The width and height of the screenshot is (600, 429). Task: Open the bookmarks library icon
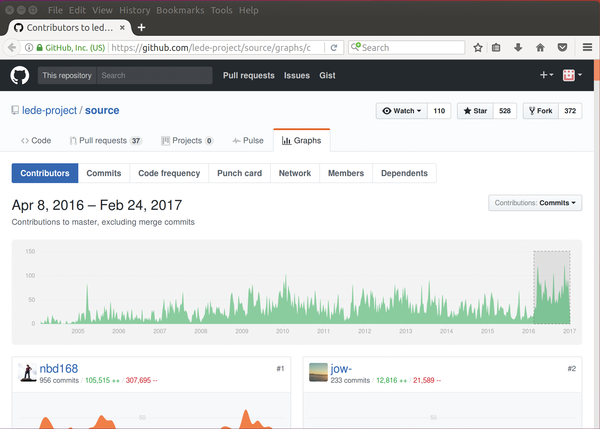tap(496, 48)
